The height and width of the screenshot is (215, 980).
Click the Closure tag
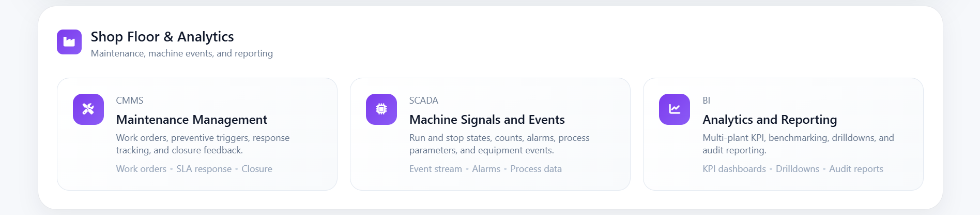[257, 169]
